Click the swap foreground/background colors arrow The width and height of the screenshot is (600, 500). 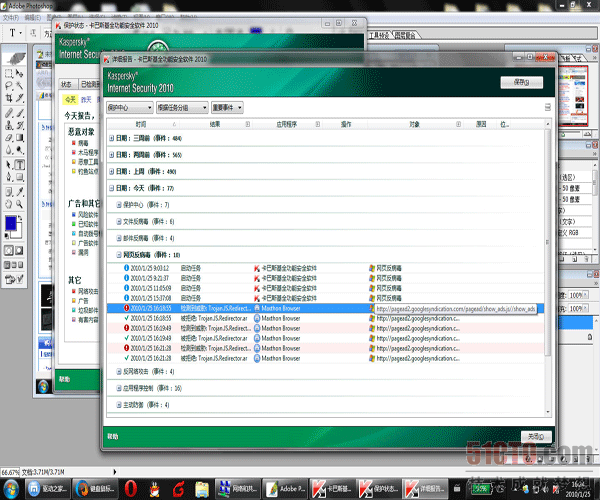coord(20,218)
